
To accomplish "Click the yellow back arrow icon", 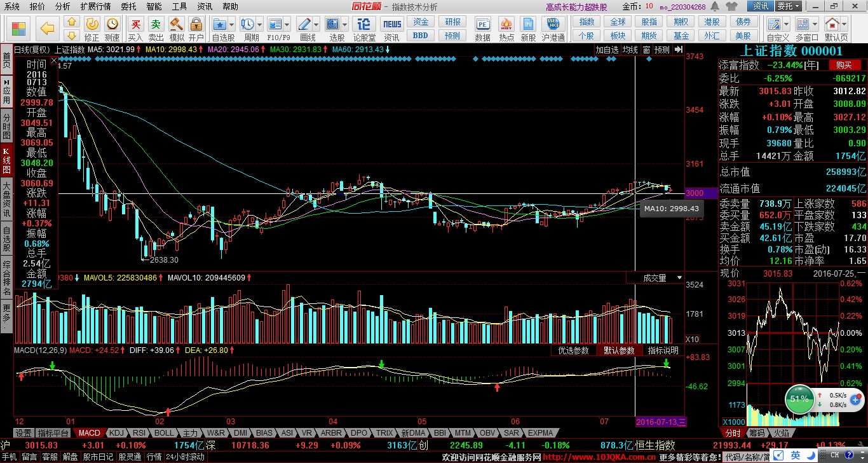I will point(47,28).
